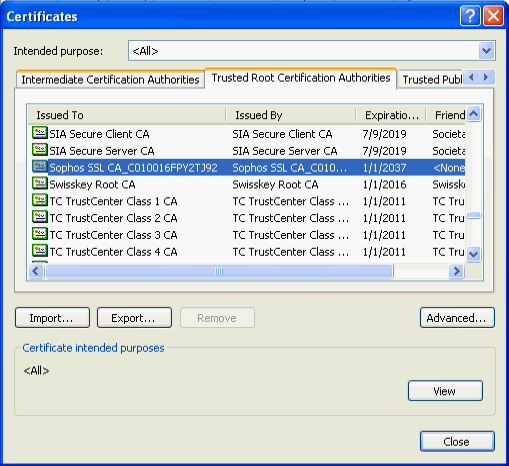Viewport: 509px width, 466px height.
Task: Click the list's vertical scroll down arrow
Action: tap(474, 254)
